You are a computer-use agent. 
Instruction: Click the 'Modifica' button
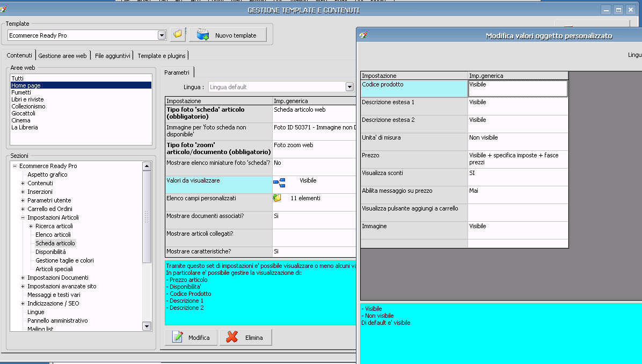coord(191,337)
